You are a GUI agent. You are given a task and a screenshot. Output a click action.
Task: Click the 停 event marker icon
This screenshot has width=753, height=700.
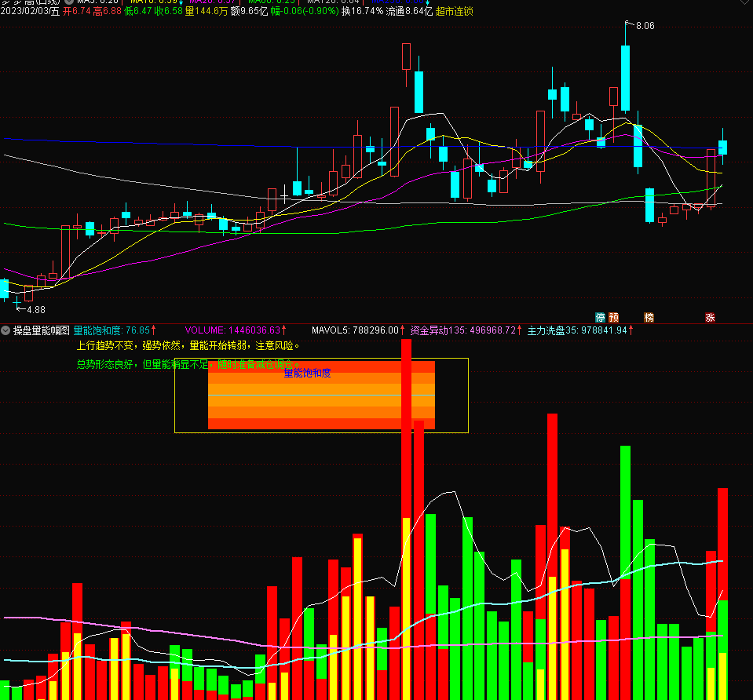pos(601,317)
